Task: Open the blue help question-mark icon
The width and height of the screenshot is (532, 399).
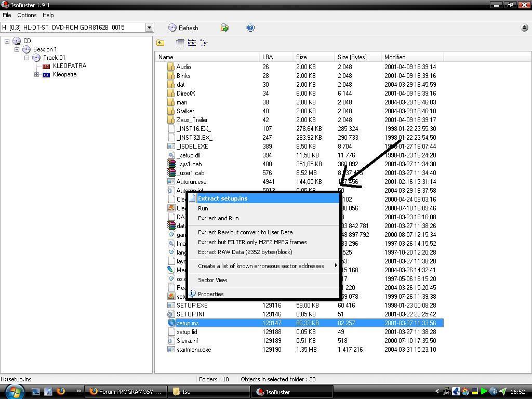Action: 250,28
